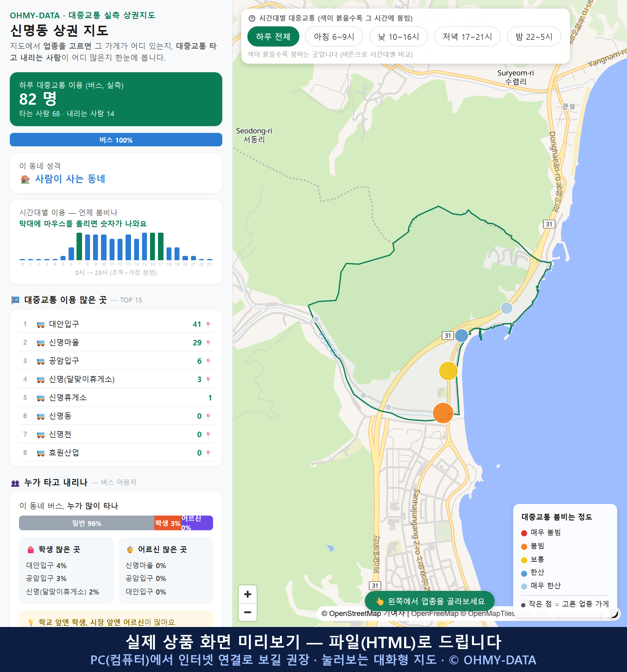Select 신명천 in the top list
627x672 pixels.
click(x=116, y=434)
